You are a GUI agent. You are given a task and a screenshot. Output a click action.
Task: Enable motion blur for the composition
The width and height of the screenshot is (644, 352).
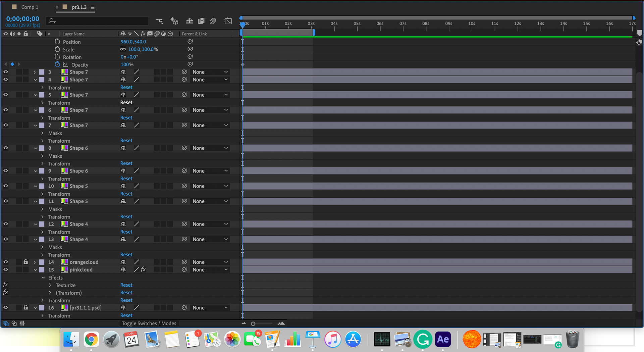tap(213, 21)
